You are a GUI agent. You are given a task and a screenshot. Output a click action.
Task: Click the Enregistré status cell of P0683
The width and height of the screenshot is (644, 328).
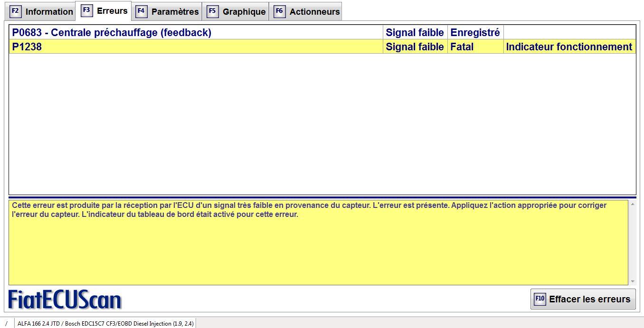coord(475,33)
